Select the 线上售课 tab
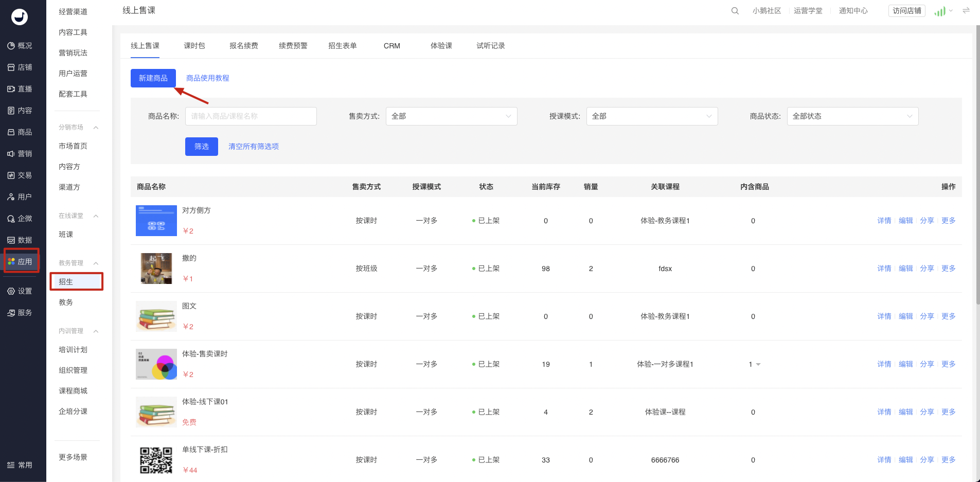This screenshot has height=482, width=980. click(145, 46)
